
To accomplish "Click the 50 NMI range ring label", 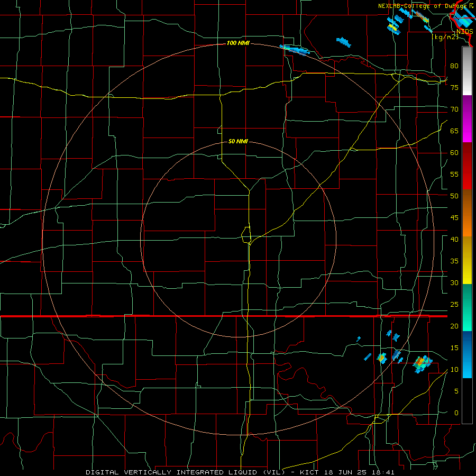I will [238, 141].
